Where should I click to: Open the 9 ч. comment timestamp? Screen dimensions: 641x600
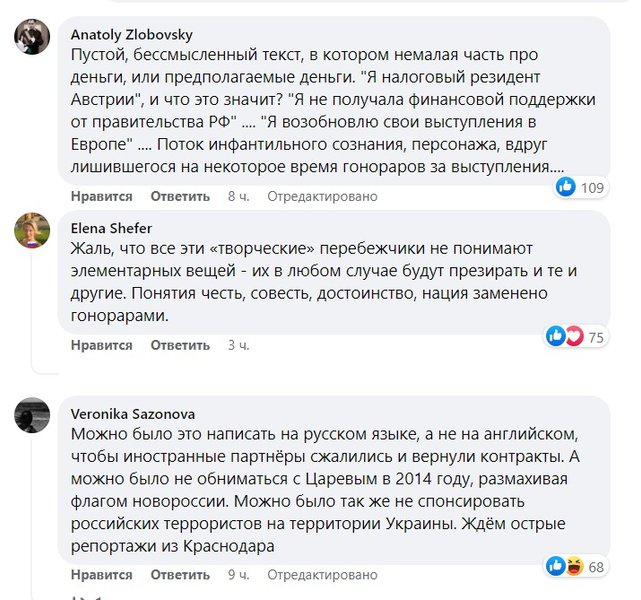(238, 575)
